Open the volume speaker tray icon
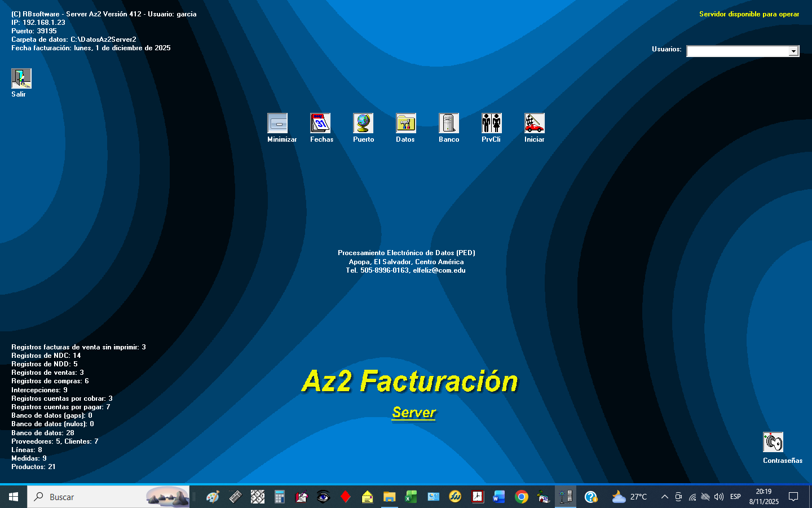The height and width of the screenshot is (508, 812). pyautogui.click(x=719, y=497)
